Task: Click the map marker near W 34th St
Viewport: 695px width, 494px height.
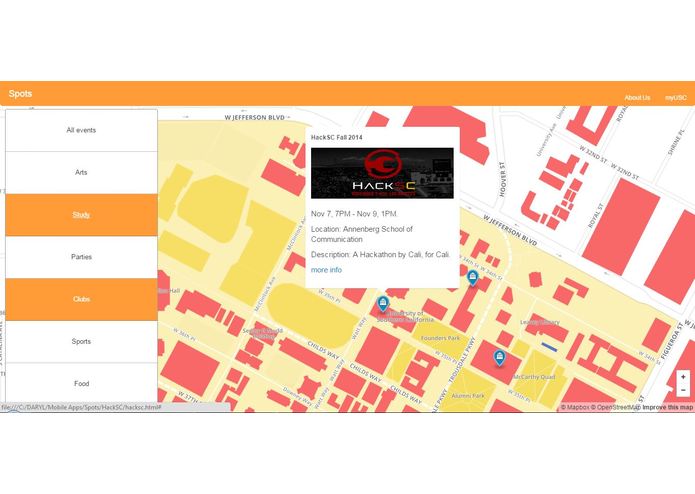Action: (x=473, y=278)
